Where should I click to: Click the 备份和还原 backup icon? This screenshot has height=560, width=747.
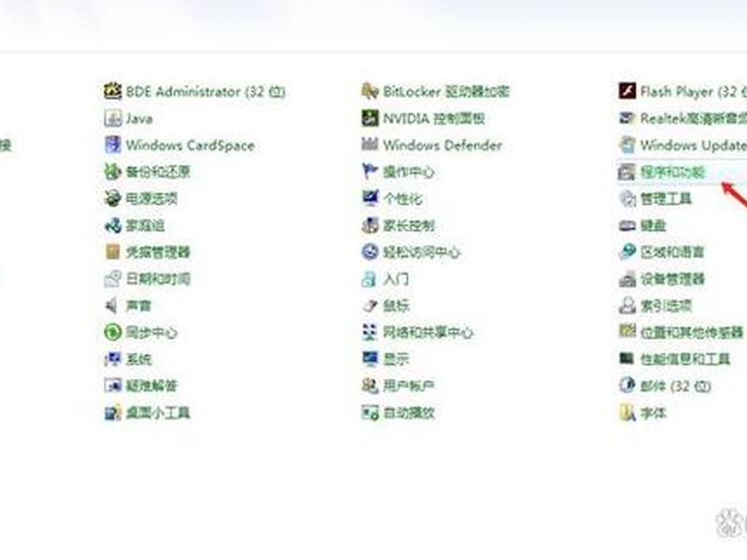tap(112, 171)
